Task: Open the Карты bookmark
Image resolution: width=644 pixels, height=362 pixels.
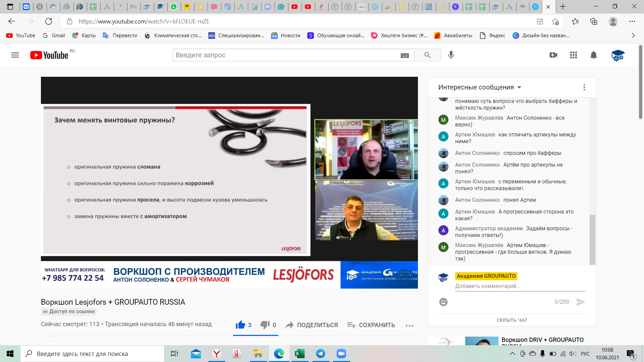Action: click(84, 36)
